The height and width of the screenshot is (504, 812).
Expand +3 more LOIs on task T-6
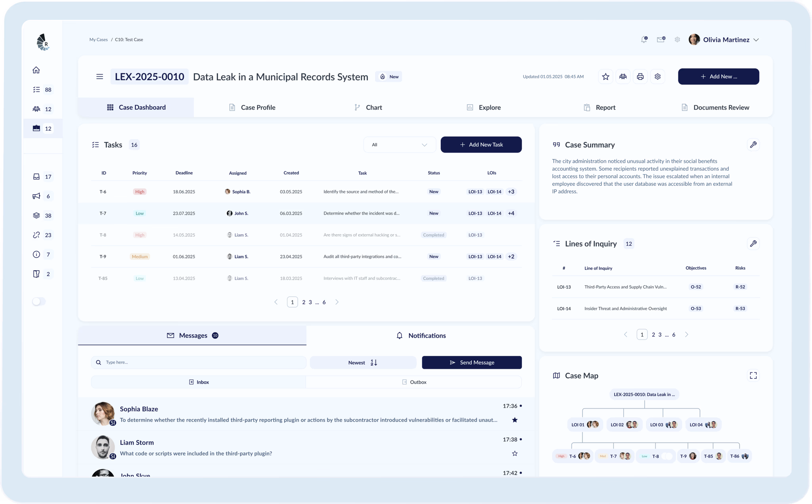click(511, 192)
